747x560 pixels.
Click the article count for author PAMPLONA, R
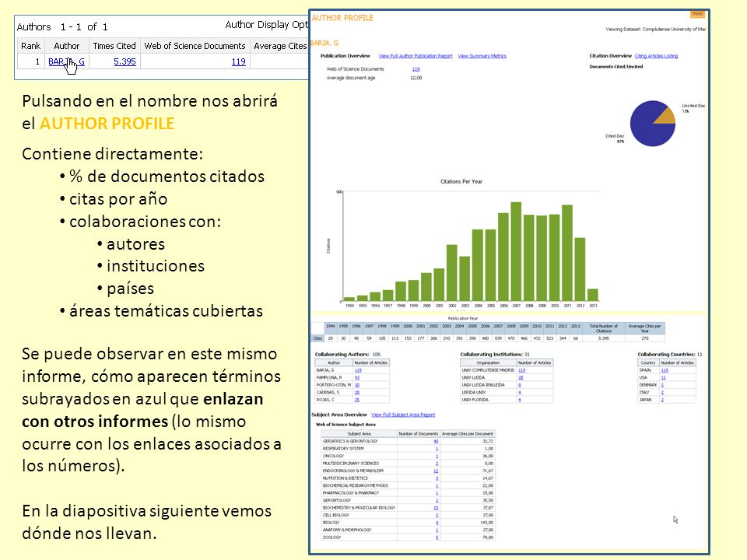pyautogui.click(x=357, y=378)
